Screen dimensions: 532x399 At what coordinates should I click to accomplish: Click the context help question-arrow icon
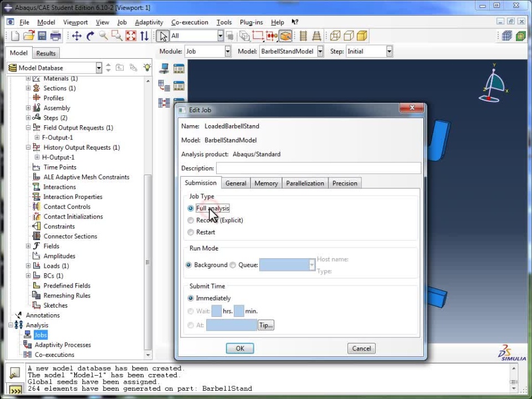coord(295,22)
